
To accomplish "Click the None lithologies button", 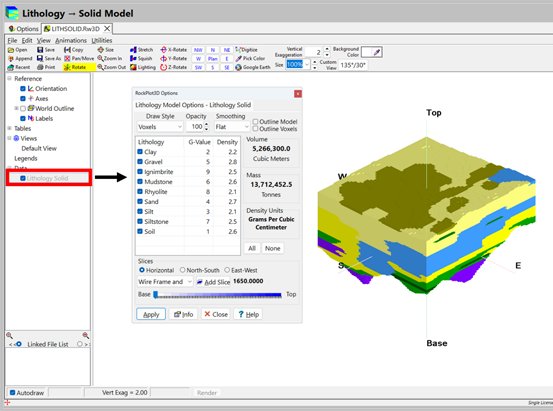I will tap(273, 248).
